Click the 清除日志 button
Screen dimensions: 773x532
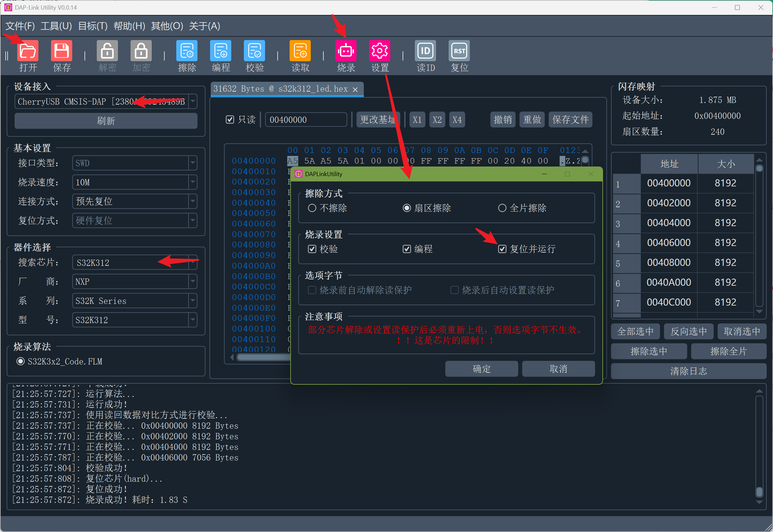click(688, 371)
